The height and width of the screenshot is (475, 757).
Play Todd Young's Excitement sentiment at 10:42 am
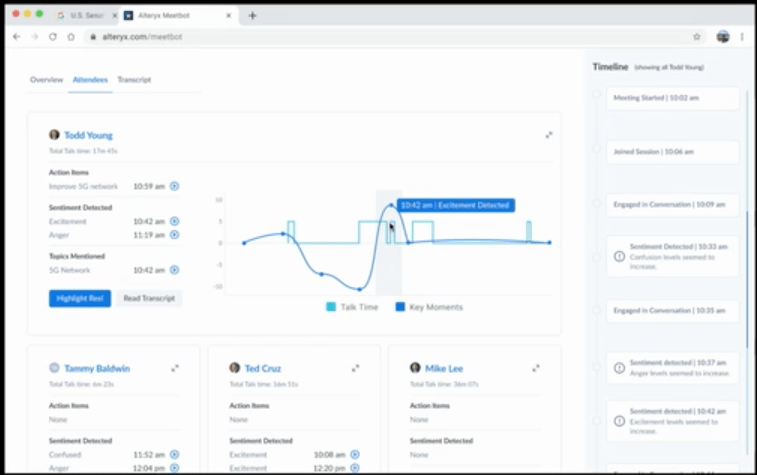coord(174,221)
